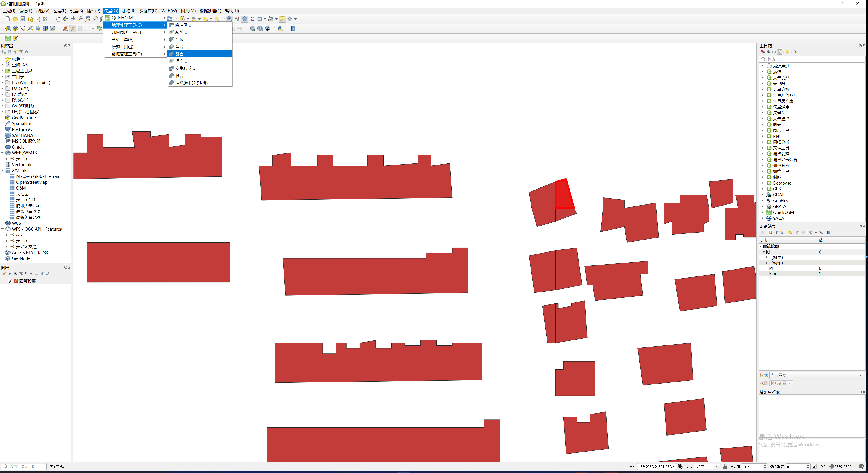
Task: Click the Zoom In magnifier tool
Action: (73, 19)
